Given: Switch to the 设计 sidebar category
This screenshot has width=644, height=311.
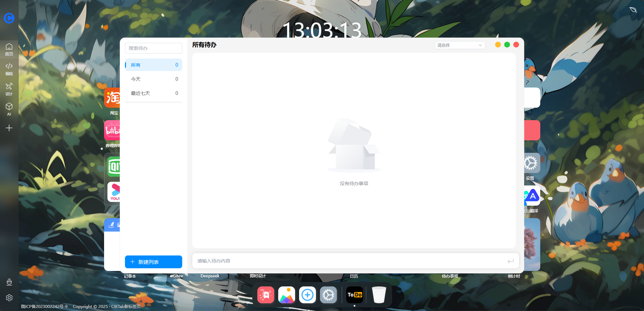Looking at the screenshot, I should pos(9,89).
